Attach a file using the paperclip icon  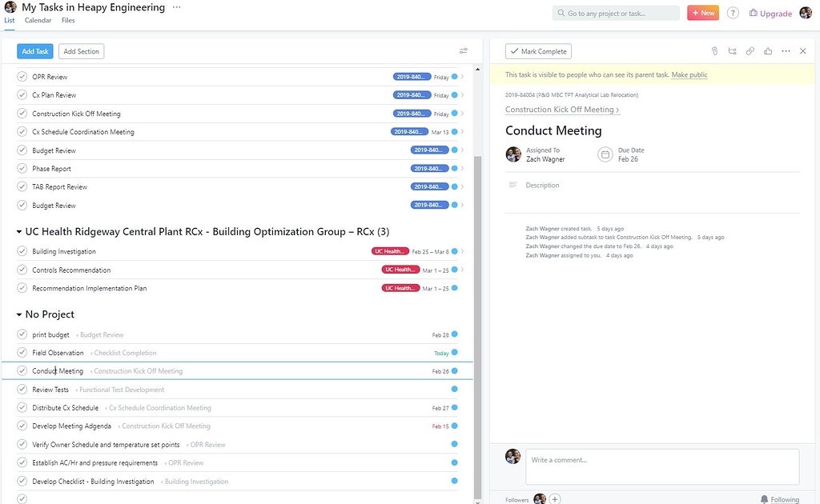[713, 50]
